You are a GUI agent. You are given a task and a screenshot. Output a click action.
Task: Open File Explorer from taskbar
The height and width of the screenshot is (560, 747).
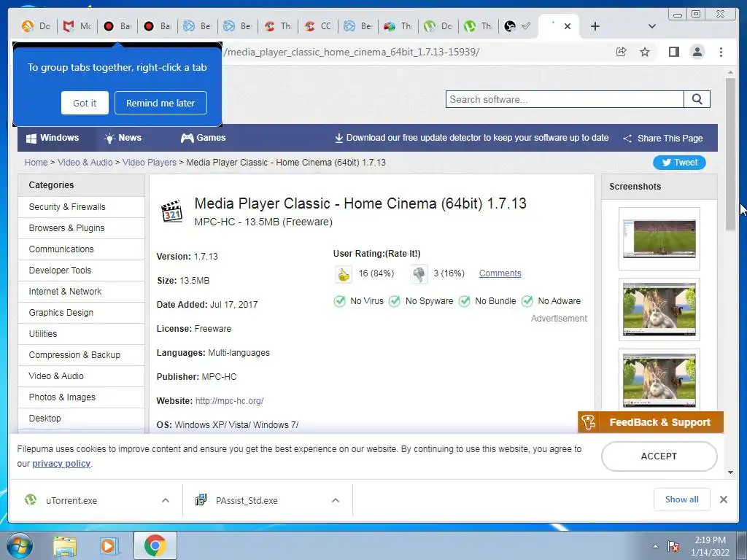[x=65, y=546]
